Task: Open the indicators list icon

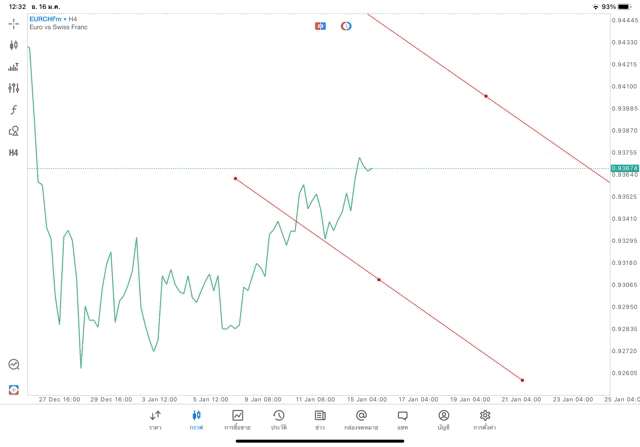Action: coord(14,67)
